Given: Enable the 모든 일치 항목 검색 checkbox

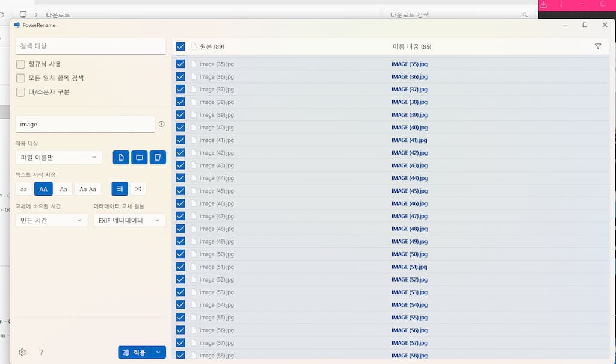Looking at the screenshot, I should (20, 78).
